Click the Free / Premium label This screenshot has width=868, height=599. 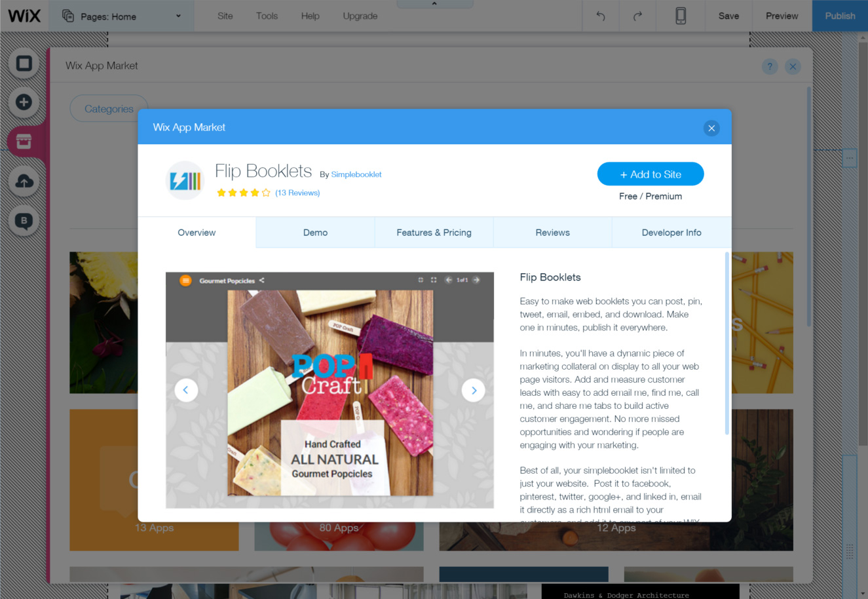click(x=651, y=196)
